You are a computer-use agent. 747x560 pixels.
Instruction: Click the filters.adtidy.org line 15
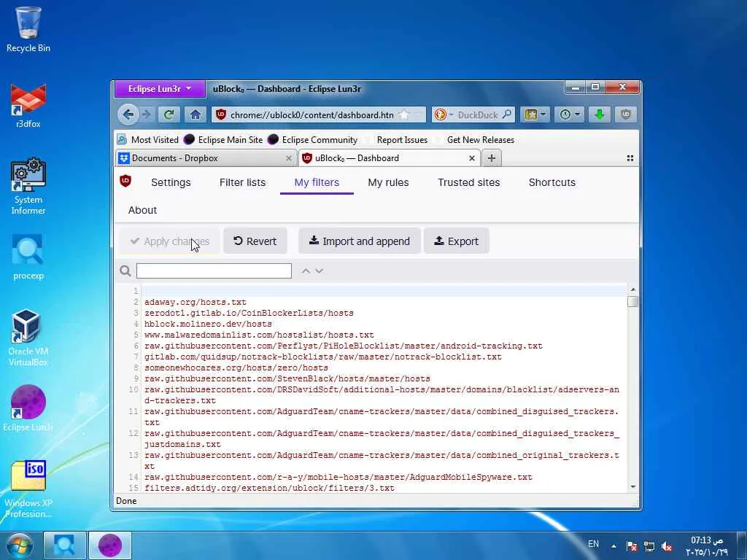click(x=270, y=488)
